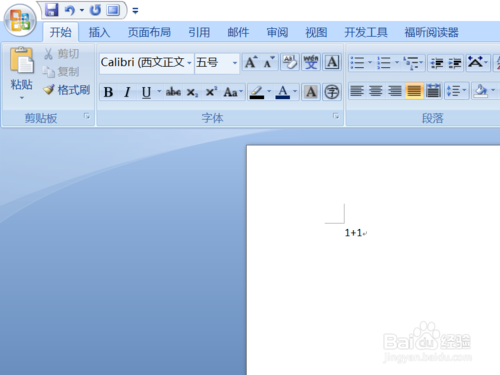Toggle character shading
Screen dimensions: 500x375
coord(311,92)
